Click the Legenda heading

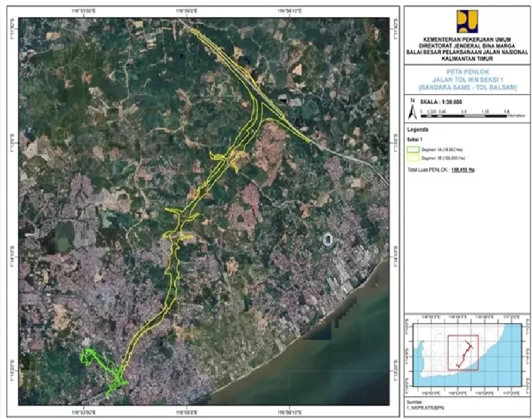[x=418, y=129]
